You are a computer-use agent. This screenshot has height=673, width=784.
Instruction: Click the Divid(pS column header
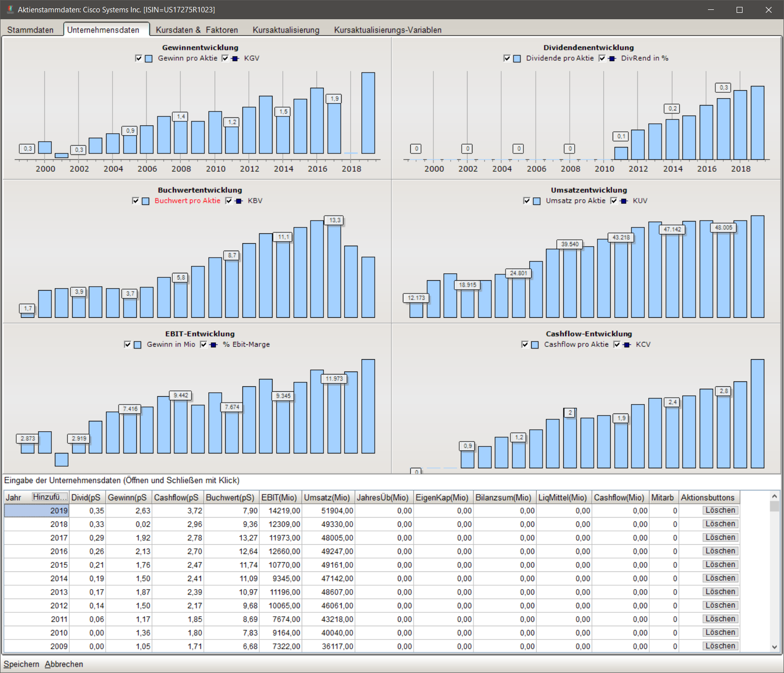click(x=87, y=497)
